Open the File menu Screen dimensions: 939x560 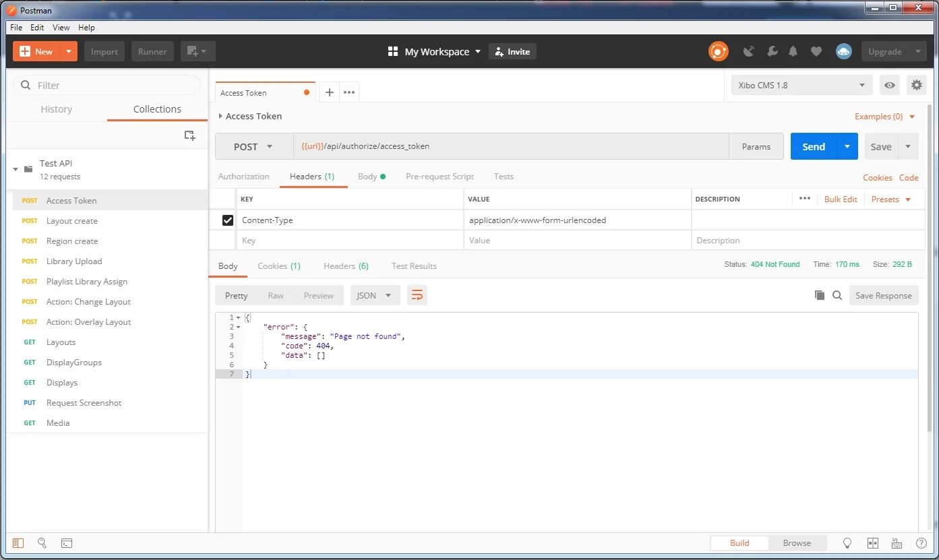coord(16,28)
